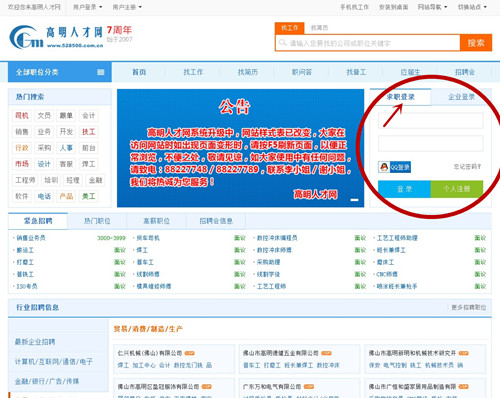
Task: Click 更多招聘职位 link
Action: (469, 307)
